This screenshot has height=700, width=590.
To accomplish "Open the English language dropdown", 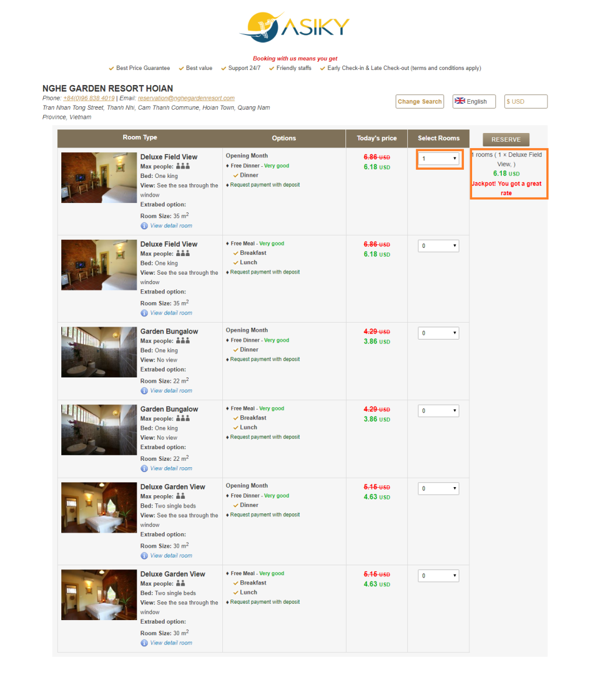I will point(474,101).
